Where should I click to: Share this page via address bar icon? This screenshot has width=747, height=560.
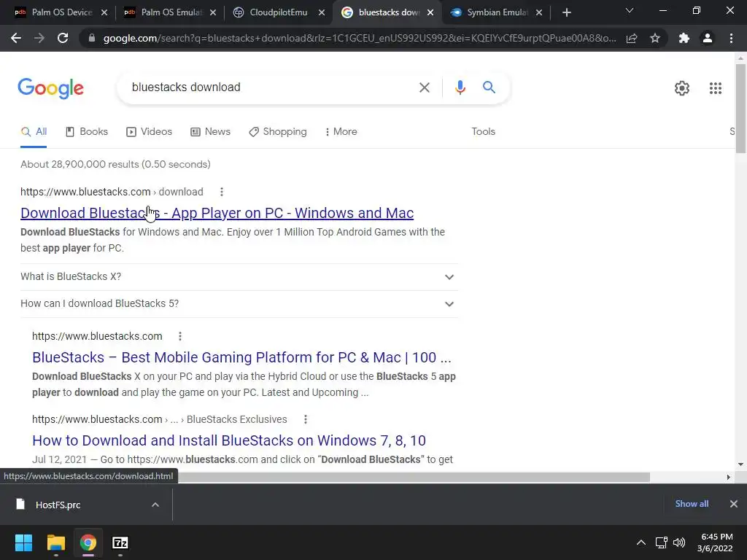point(632,38)
